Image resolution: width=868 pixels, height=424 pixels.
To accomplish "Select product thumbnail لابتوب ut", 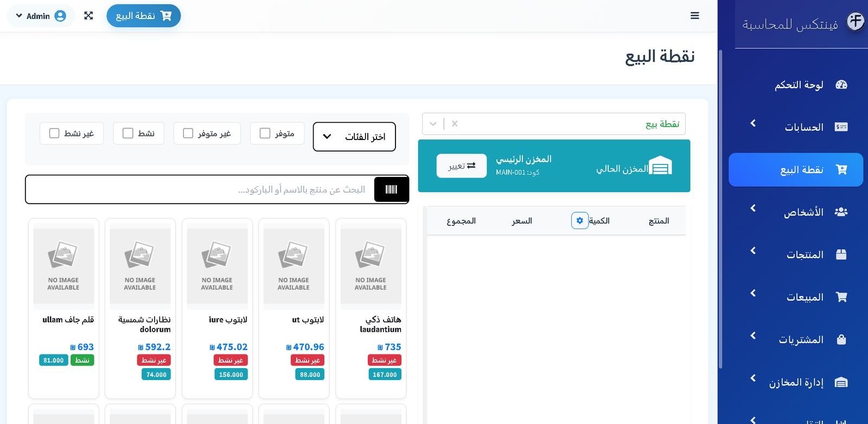I will [x=294, y=265].
